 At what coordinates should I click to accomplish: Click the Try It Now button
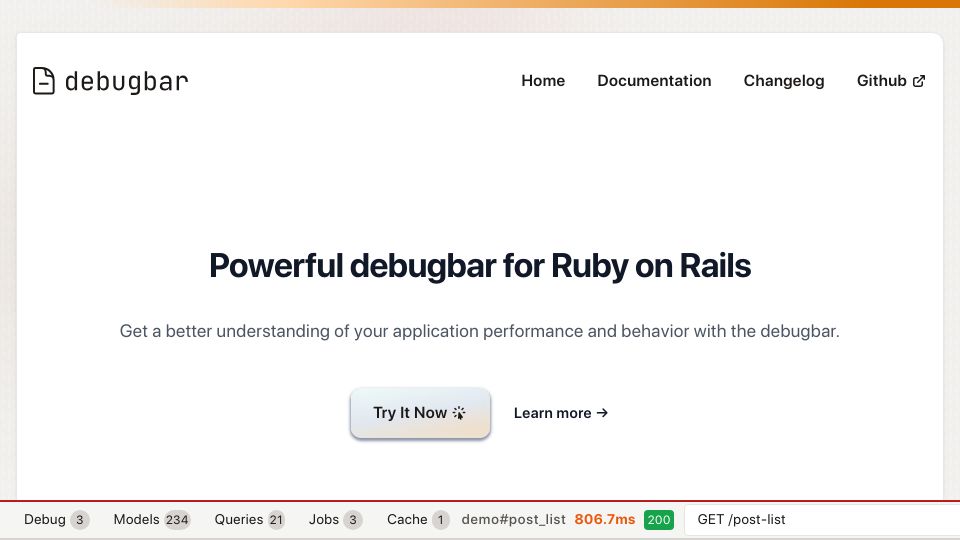click(x=420, y=413)
